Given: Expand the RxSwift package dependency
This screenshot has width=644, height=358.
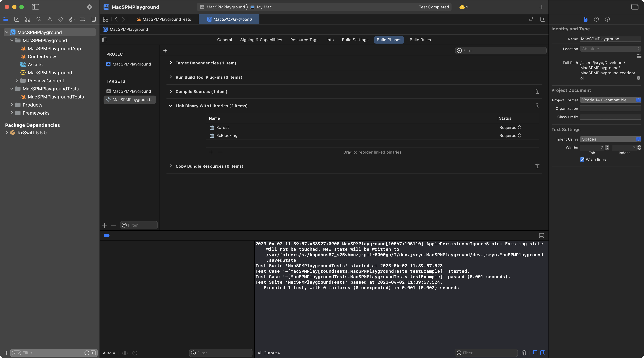Looking at the screenshot, I should point(7,133).
